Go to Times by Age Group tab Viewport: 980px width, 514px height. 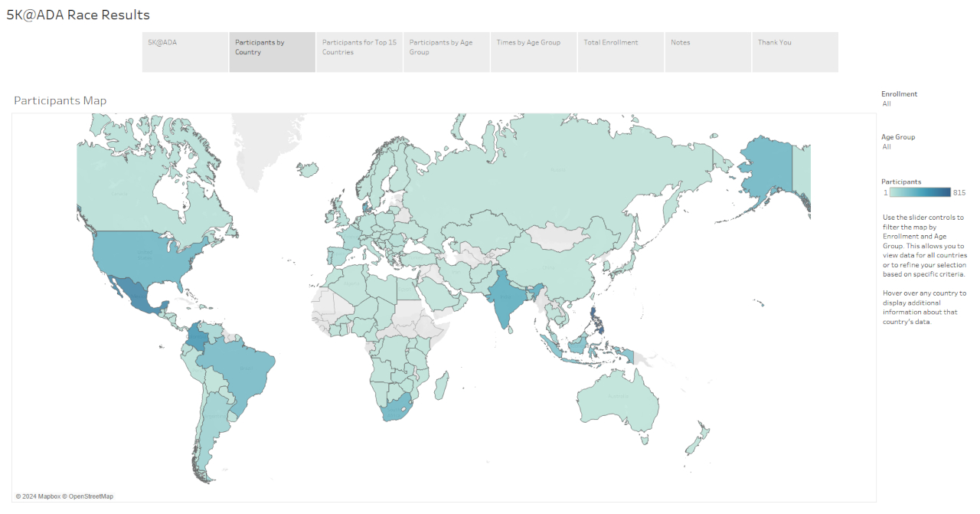click(x=534, y=52)
